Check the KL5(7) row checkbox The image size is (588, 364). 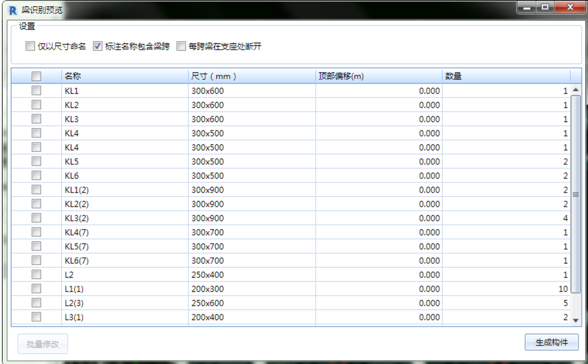pyautogui.click(x=36, y=246)
